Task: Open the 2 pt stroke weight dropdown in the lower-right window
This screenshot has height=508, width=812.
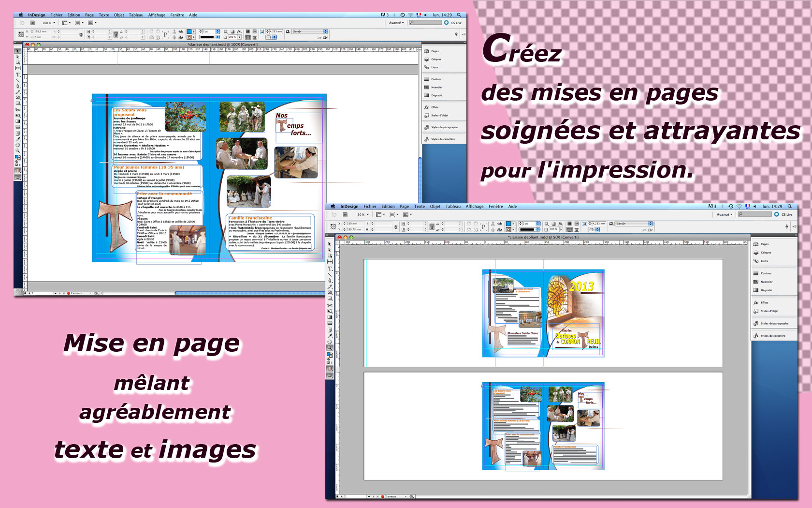Action: tap(538, 224)
